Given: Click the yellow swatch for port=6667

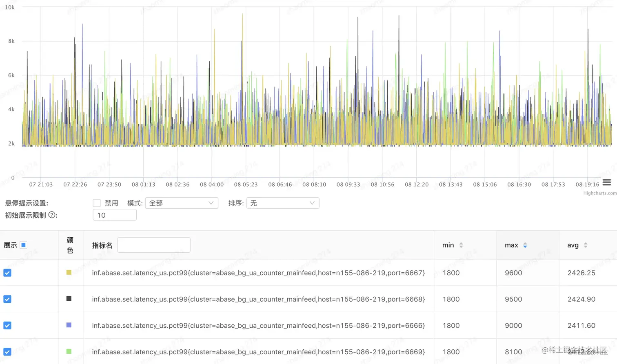Looking at the screenshot, I should tap(69, 272).
